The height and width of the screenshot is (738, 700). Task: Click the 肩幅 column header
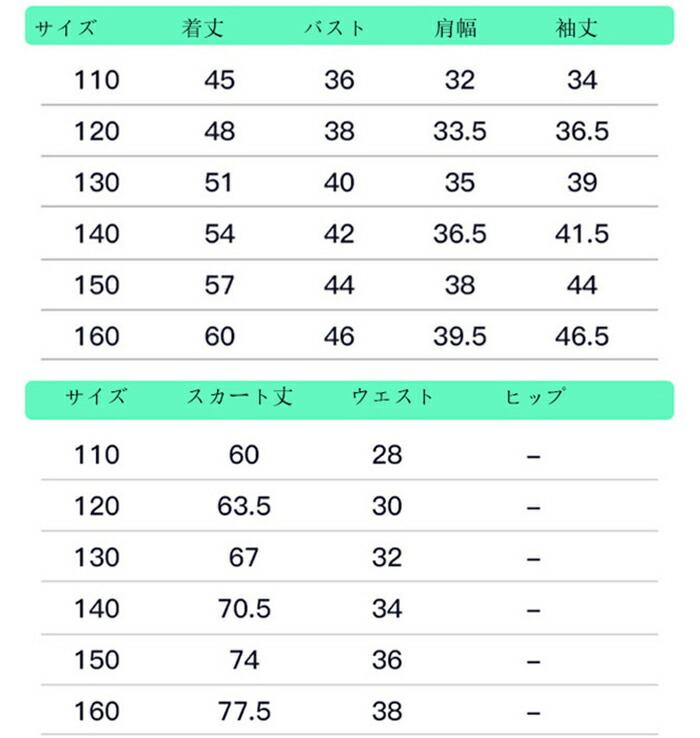[x=455, y=28]
